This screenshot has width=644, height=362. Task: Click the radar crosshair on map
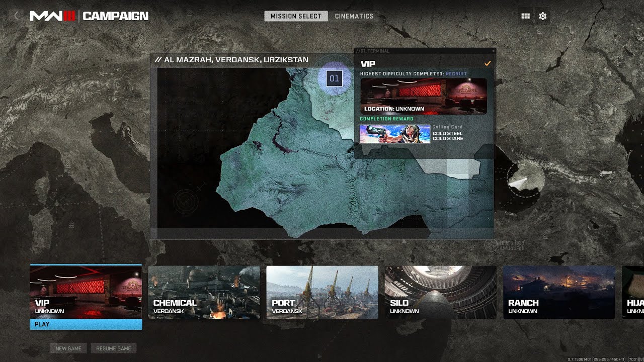pyautogui.click(x=186, y=202)
